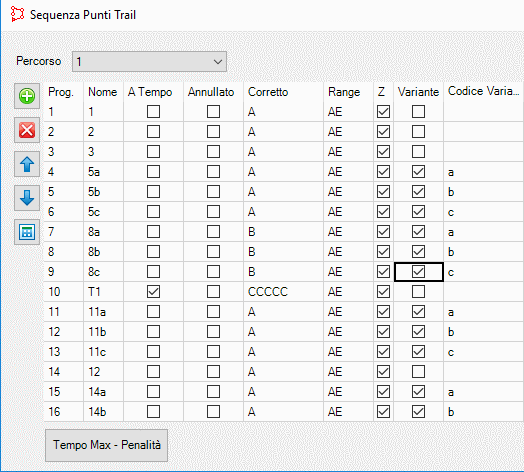The width and height of the screenshot is (524, 472).
Task: Select Range cell AE in row 7
Action: click(348, 232)
